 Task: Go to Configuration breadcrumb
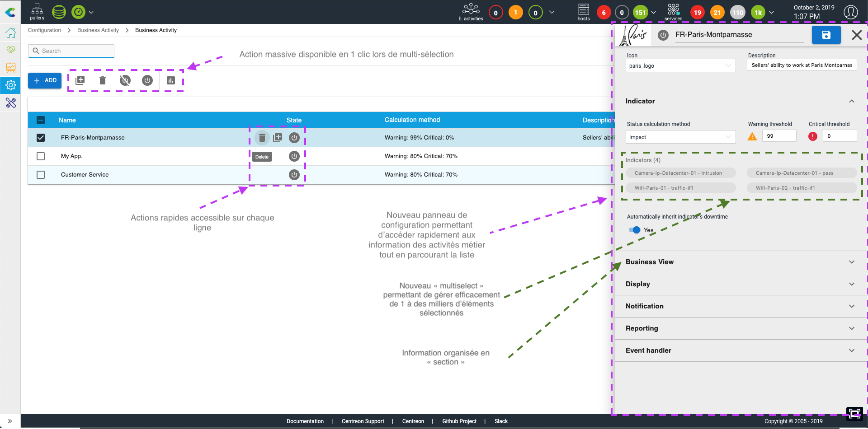44,30
